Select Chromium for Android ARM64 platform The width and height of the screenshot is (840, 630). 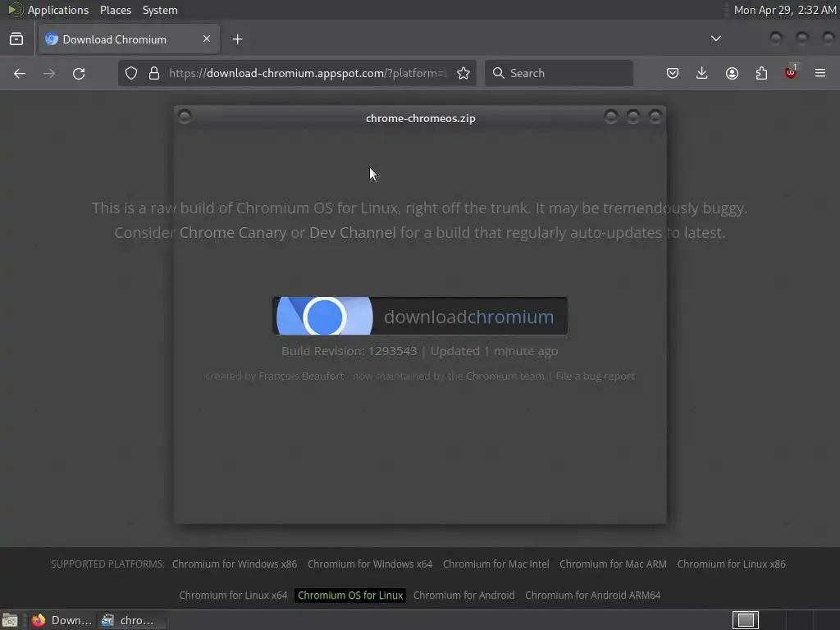[x=593, y=596]
